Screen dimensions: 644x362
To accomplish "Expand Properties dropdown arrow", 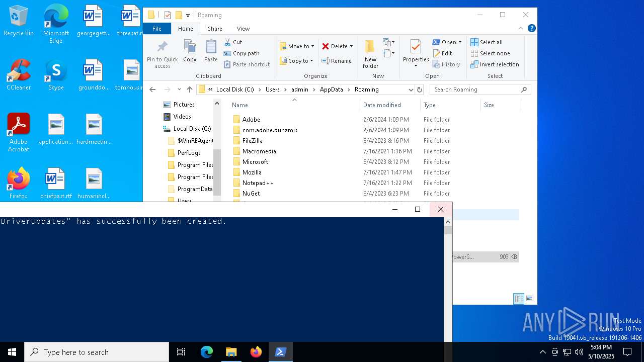I will point(416,66).
